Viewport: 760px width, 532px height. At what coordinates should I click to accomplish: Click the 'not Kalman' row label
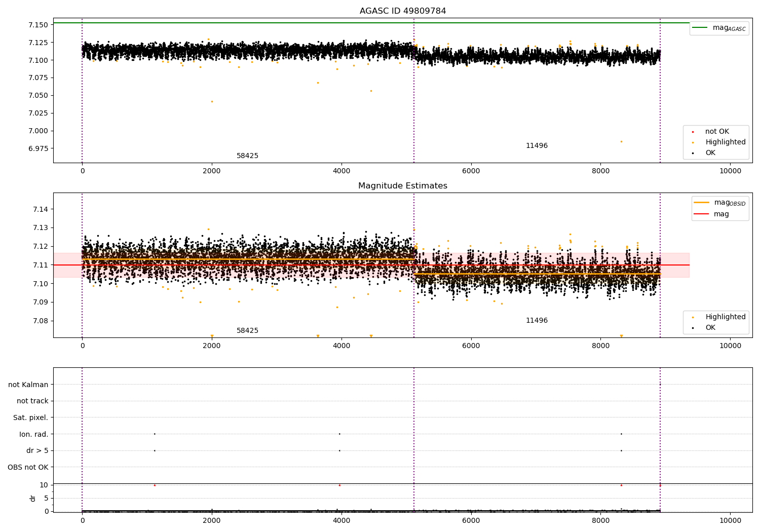[28, 385]
